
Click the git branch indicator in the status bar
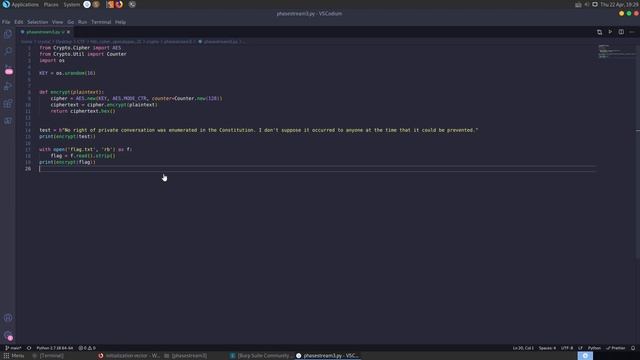pos(13,348)
